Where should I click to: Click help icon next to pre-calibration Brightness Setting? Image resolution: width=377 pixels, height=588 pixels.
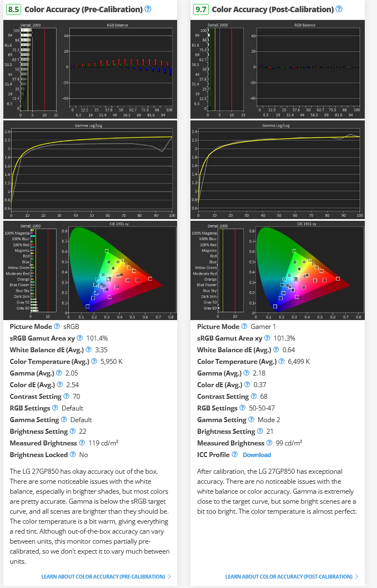(x=73, y=431)
